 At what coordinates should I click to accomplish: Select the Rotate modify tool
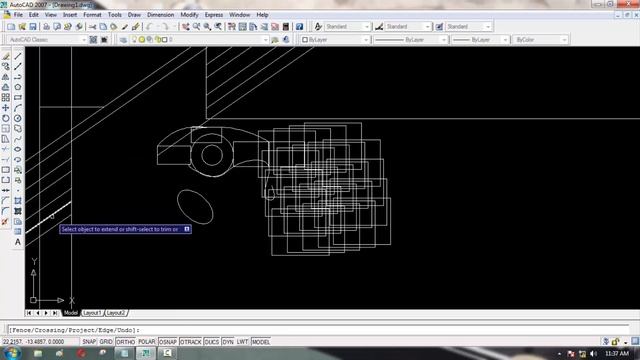[x=6, y=118]
